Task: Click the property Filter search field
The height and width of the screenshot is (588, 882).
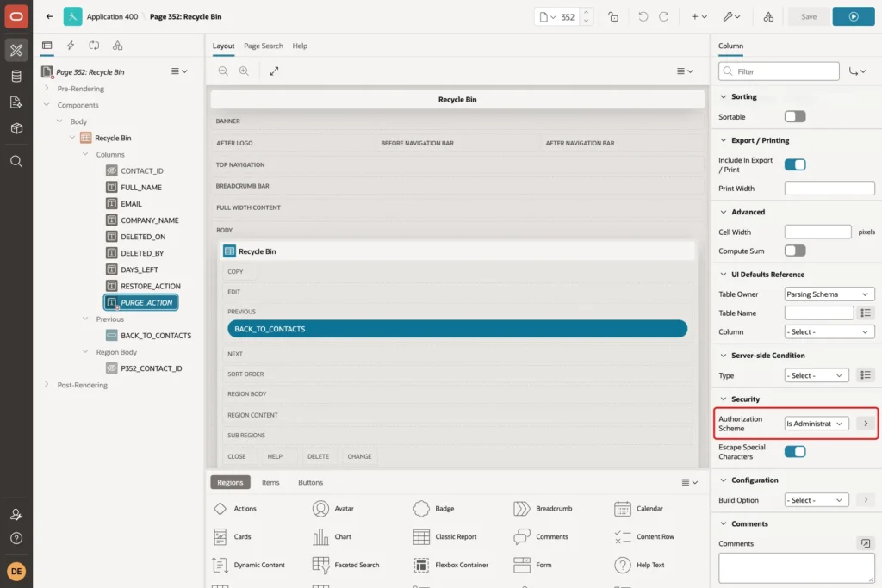Action: [x=779, y=71]
